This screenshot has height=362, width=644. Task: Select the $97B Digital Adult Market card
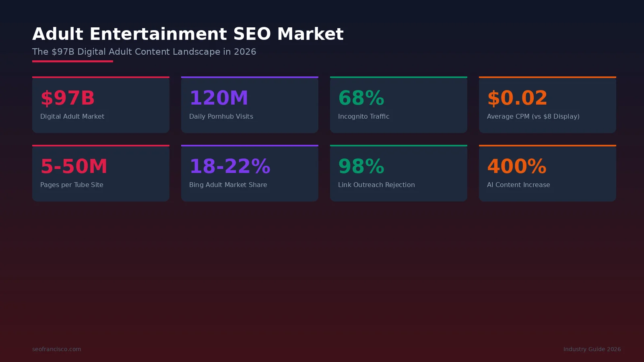tap(101, 105)
